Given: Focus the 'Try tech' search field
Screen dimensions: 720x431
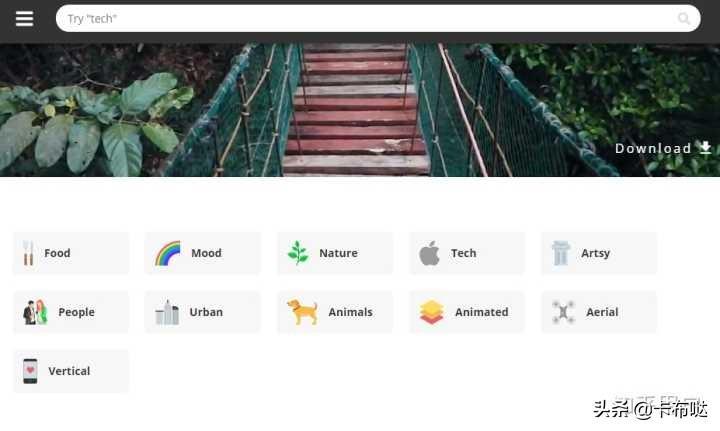Looking at the screenshot, I should 378,18.
